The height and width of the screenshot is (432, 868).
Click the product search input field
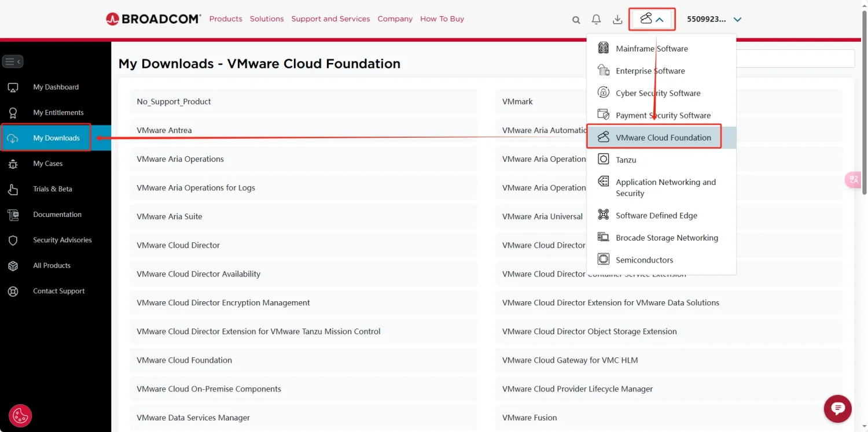795,58
